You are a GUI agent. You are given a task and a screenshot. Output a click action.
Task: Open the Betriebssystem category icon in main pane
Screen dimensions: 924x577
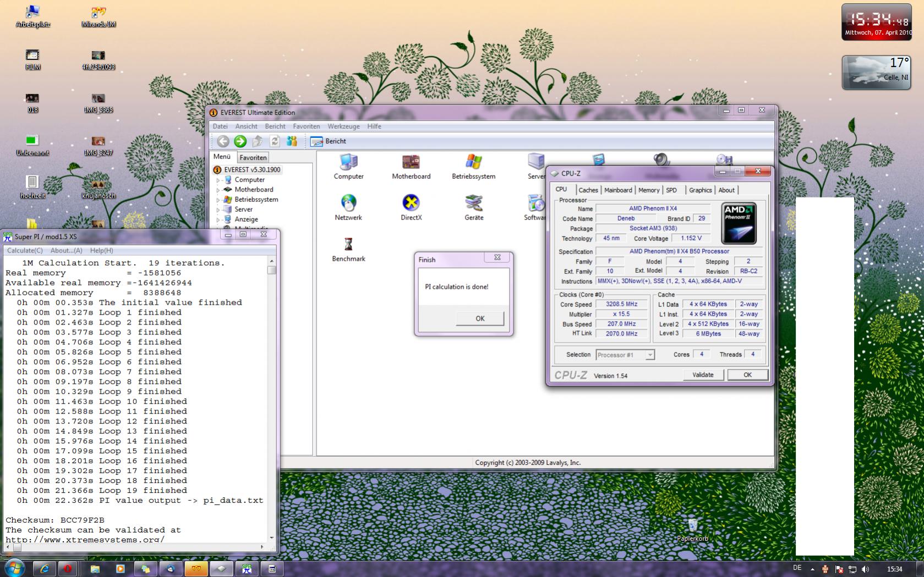[x=473, y=167]
